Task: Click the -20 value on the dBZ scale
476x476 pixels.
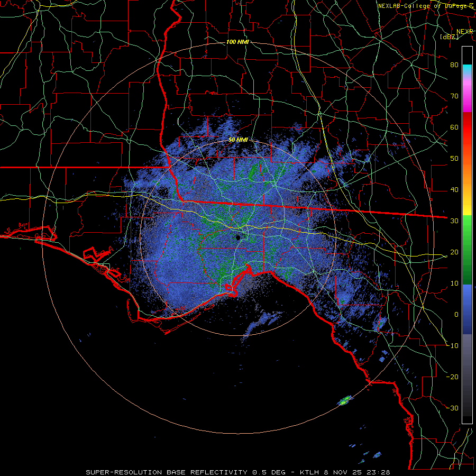Action: coord(452,377)
